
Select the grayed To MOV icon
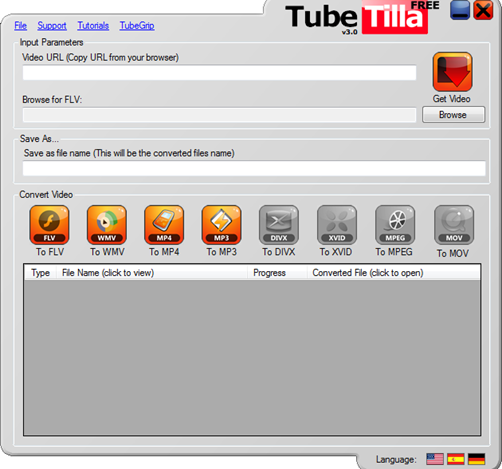coord(454,225)
